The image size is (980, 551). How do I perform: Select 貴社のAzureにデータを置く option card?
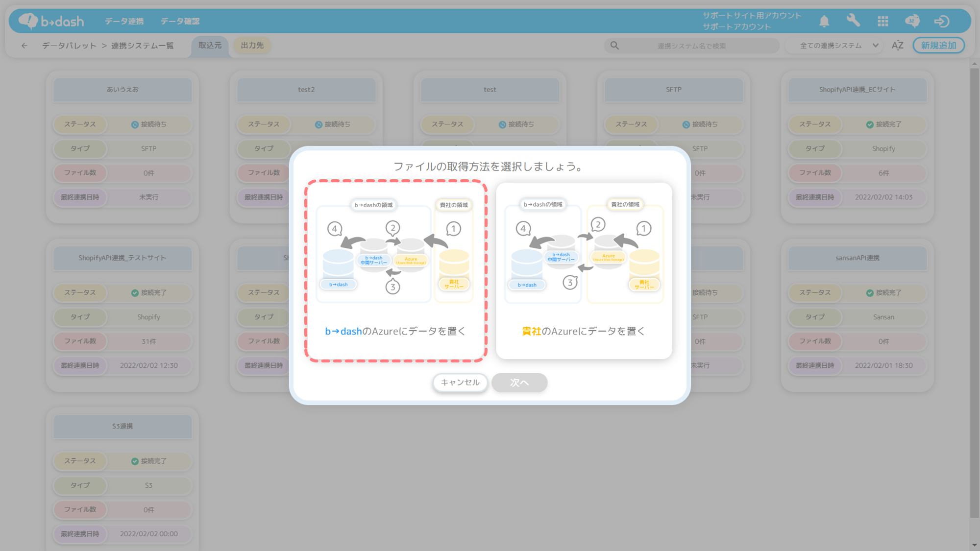(584, 271)
